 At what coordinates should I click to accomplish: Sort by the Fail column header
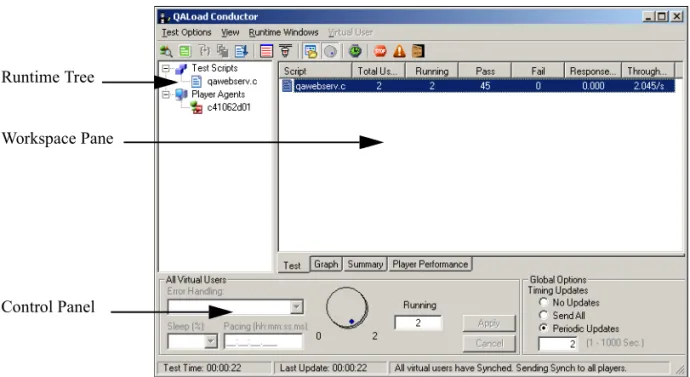pyautogui.click(x=538, y=71)
